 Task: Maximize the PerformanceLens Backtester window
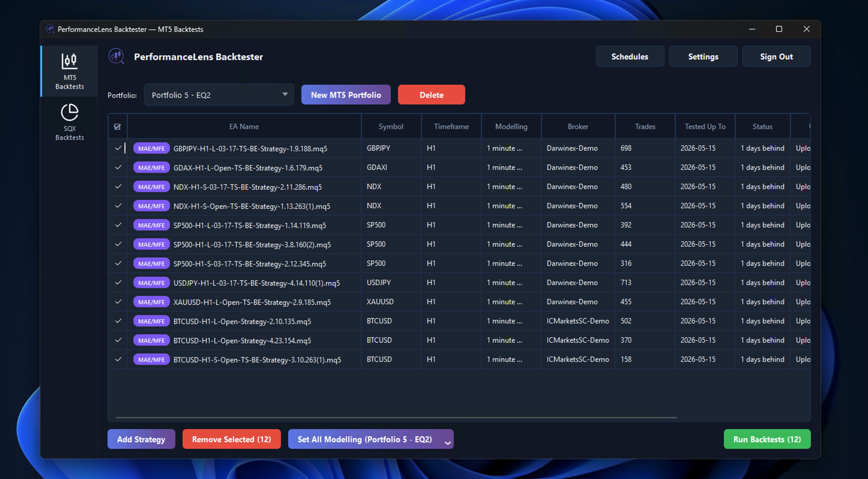click(x=779, y=29)
